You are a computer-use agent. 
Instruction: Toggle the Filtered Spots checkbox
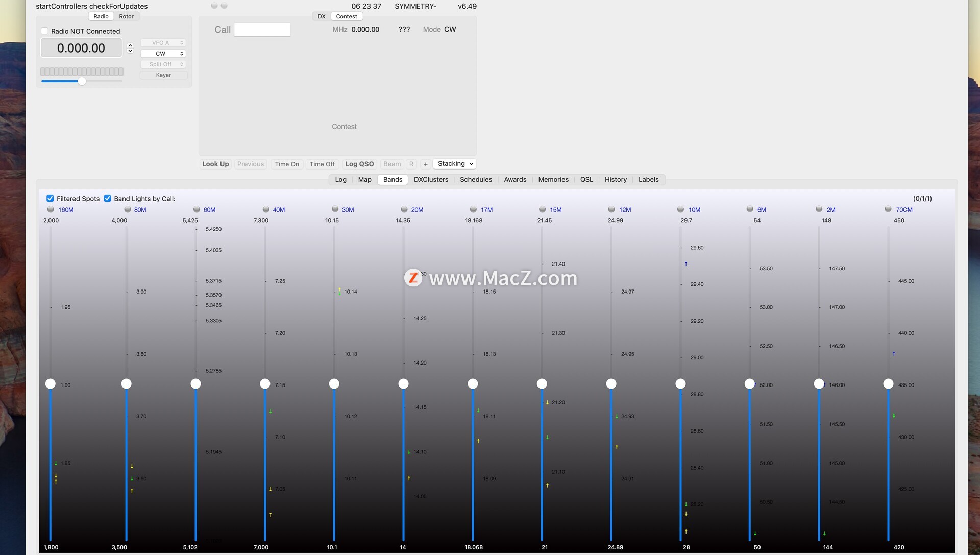tap(50, 199)
